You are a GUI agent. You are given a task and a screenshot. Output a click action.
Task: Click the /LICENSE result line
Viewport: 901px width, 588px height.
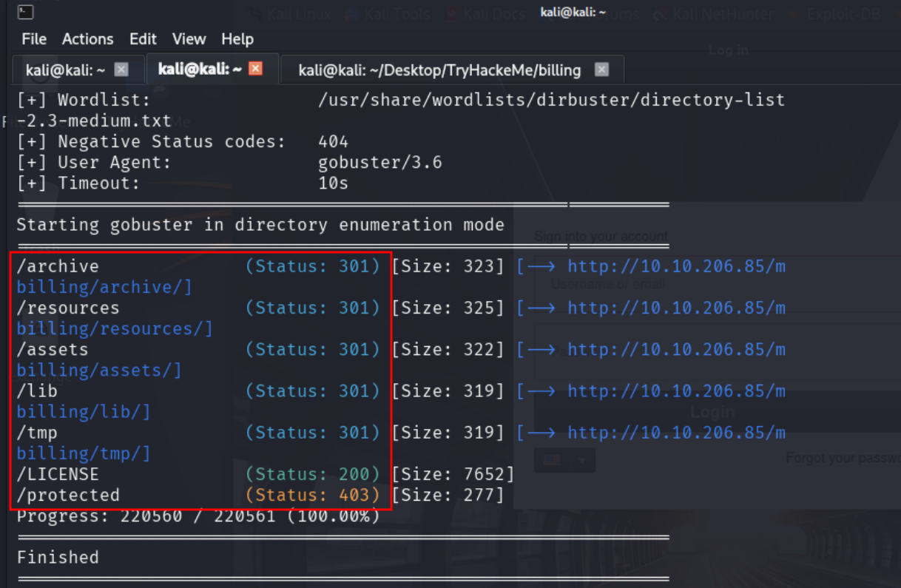tap(265, 474)
